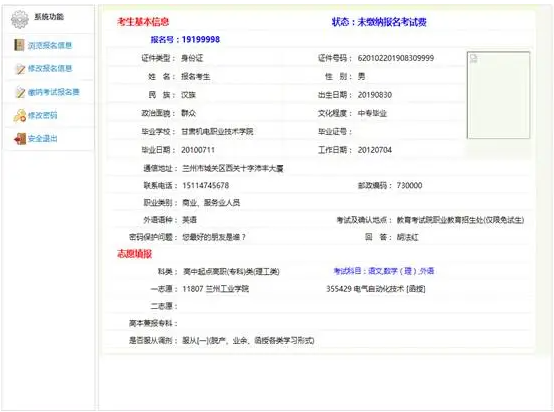Image resolution: width=554 pixels, height=412 pixels.
Task: Click the book icon next to 浏览报名信息
Action: coord(19,45)
